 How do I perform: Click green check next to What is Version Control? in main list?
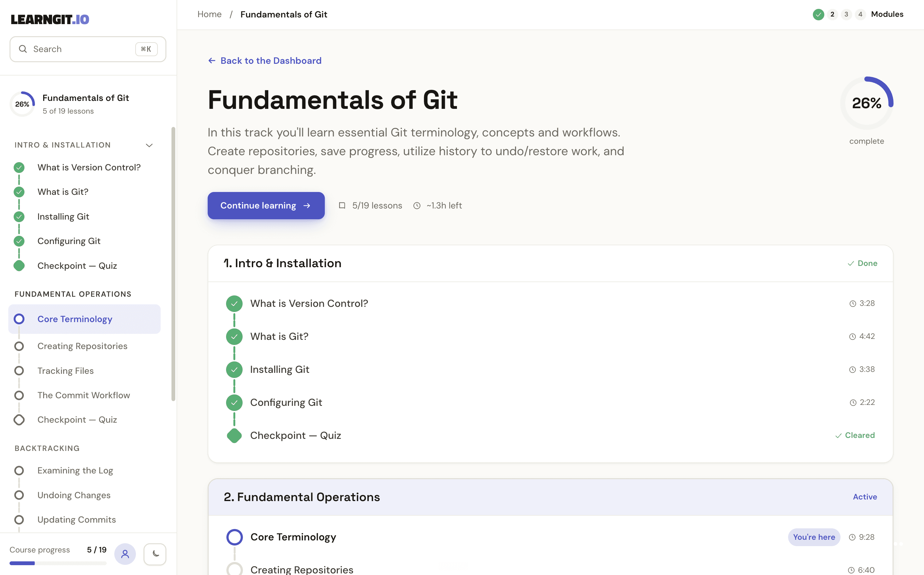[234, 303]
